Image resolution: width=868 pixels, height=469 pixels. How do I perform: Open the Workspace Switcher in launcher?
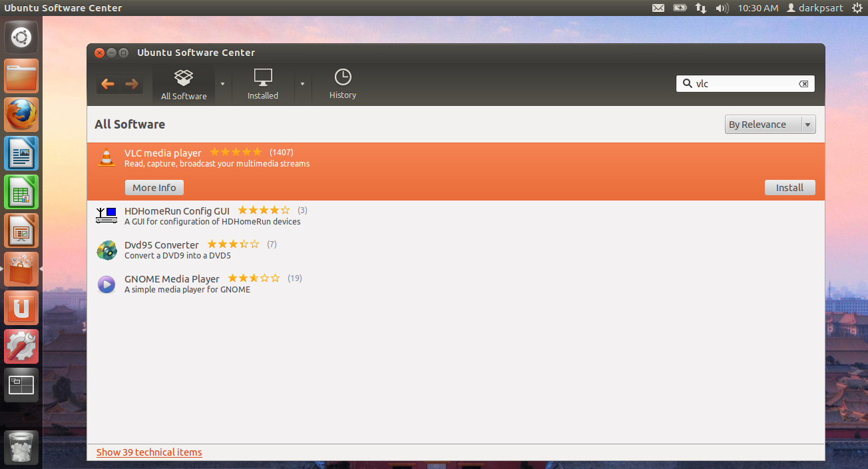21,385
